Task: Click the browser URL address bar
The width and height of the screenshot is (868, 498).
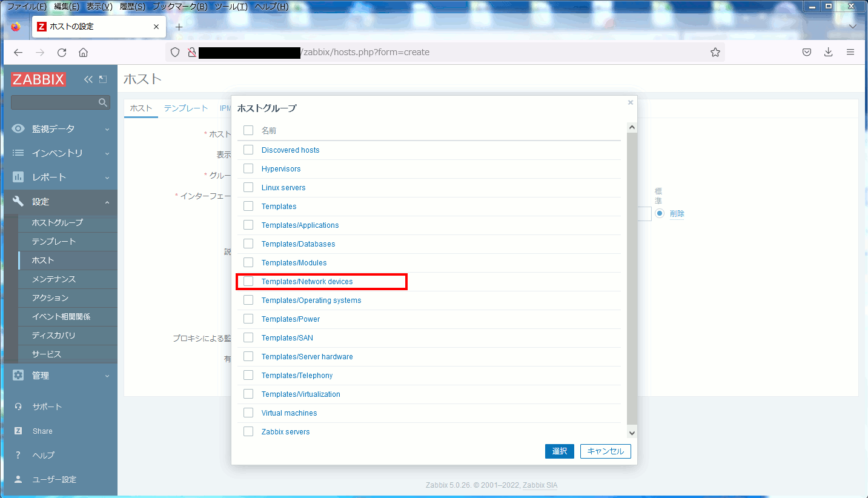Action: (x=445, y=52)
